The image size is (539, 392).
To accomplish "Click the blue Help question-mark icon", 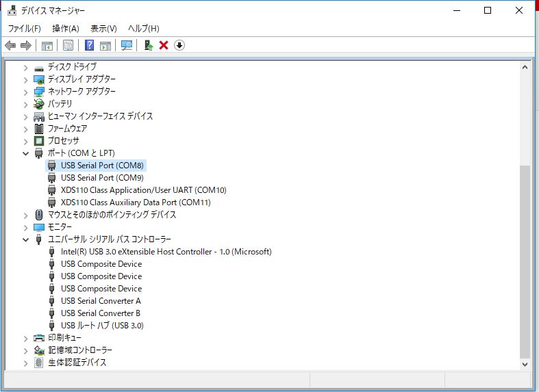I will (x=89, y=45).
